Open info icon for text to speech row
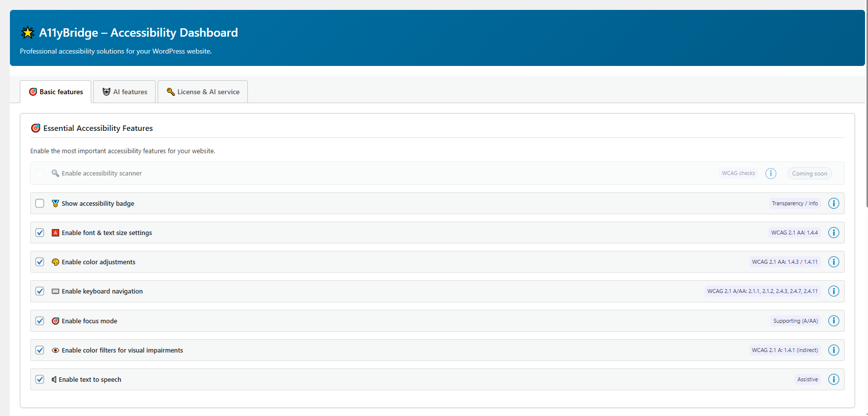The image size is (868, 416). 834,379
